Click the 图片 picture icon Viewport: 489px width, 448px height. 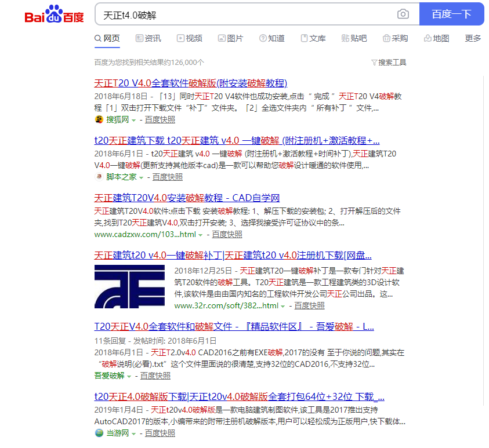(x=222, y=38)
